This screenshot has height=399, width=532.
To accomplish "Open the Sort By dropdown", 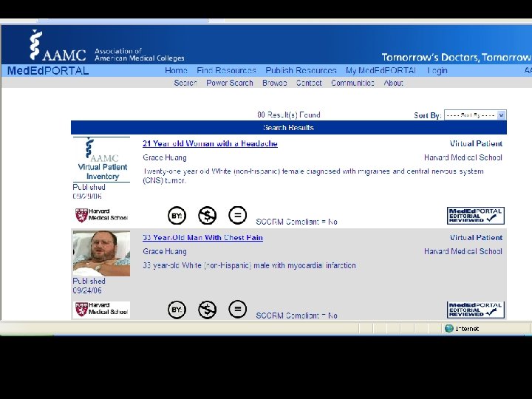I will click(x=475, y=115).
